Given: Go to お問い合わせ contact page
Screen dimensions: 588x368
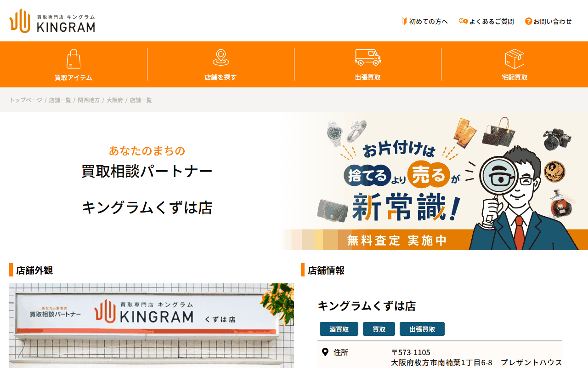Looking at the screenshot, I should point(553,21).
